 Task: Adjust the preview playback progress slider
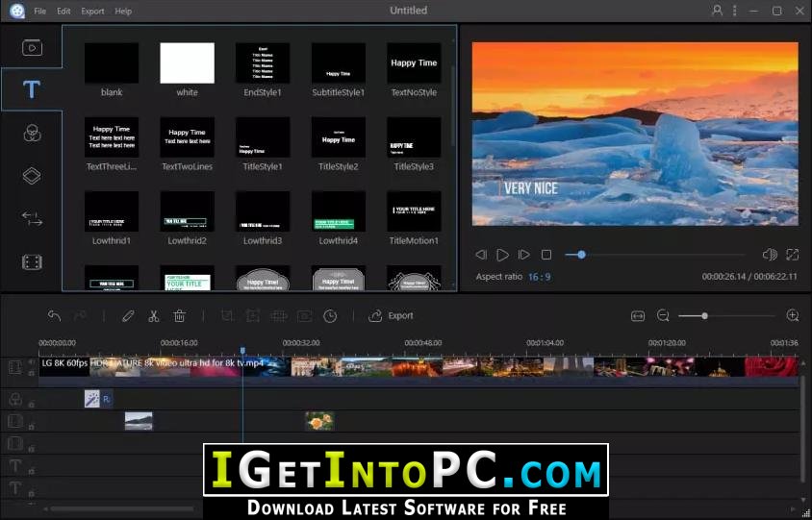(655, 255)
